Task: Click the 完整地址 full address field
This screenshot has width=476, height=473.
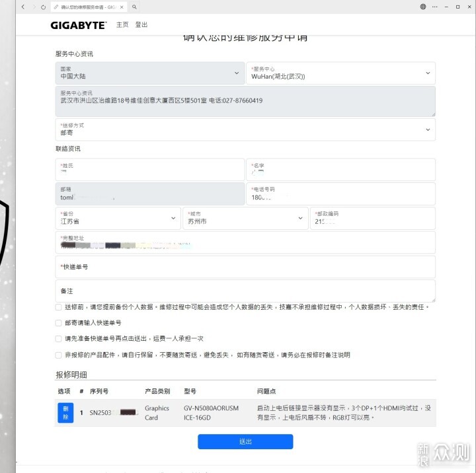Action: [x=245, y=242]
